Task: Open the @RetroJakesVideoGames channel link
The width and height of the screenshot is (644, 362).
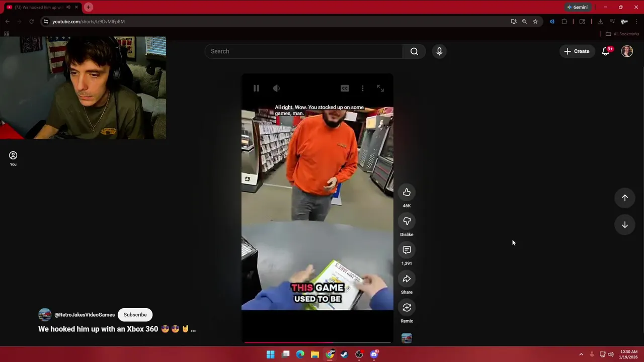Action: pyautogui.click(x=85, y=315)
